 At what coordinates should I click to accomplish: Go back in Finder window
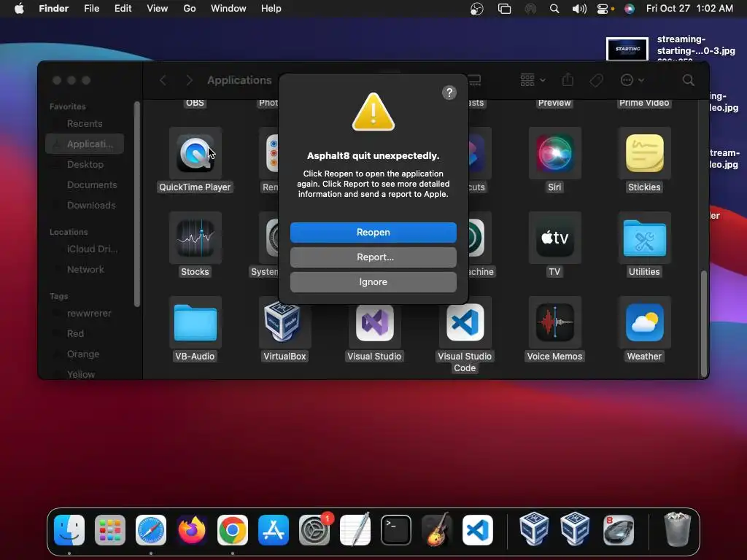point(163,80)
